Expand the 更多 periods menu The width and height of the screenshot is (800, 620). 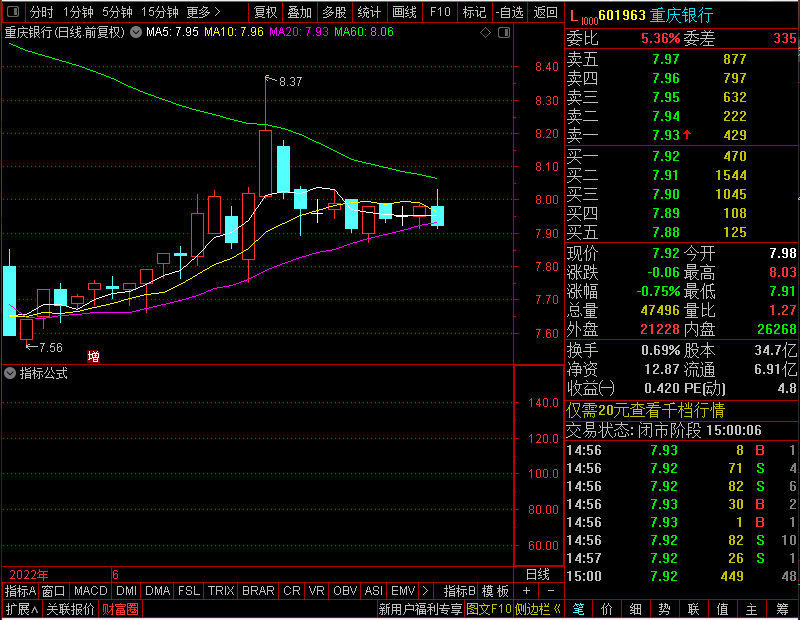coord(203,12)
